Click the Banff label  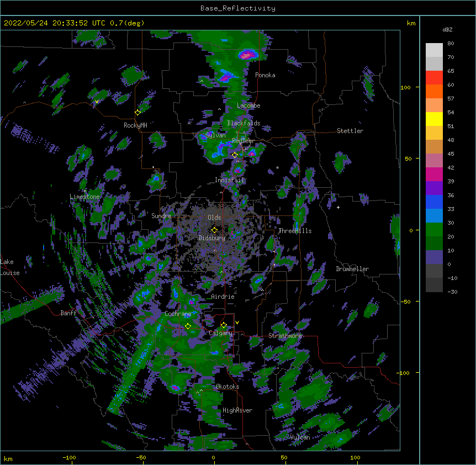68,313
